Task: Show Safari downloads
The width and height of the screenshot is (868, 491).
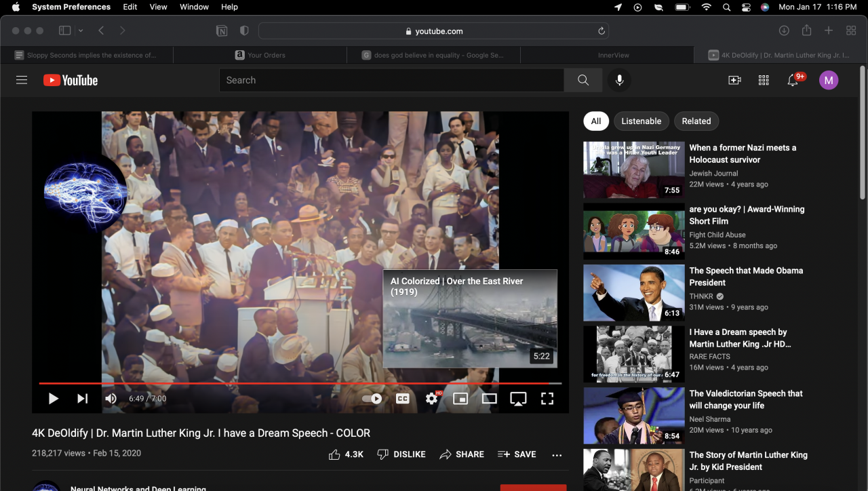Action: coord(784,31)
